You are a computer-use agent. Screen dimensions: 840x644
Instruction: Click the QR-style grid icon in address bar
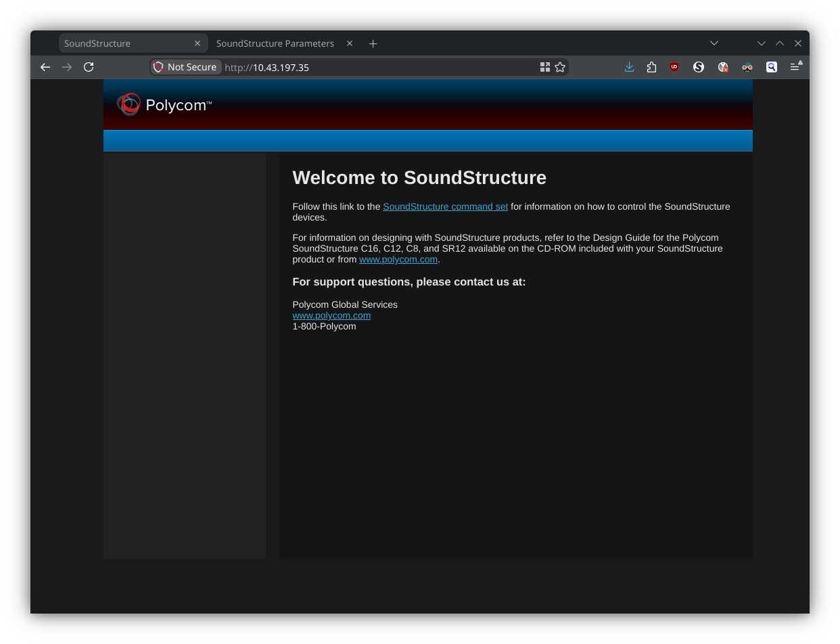click(544, 67)
